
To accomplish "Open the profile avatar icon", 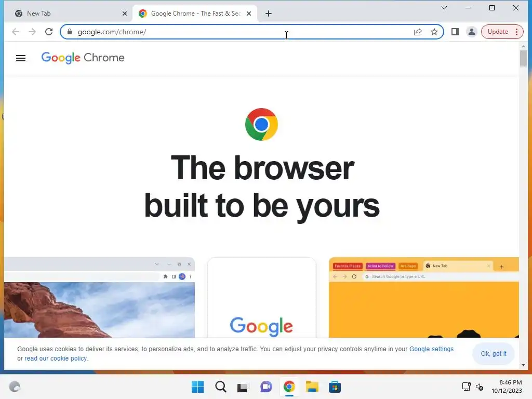I will pyautogui.click(x=472, y=32).
